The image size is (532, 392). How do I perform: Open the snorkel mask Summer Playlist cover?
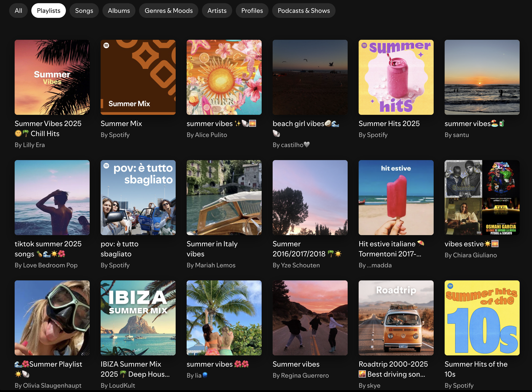click(x=52, y=318)
